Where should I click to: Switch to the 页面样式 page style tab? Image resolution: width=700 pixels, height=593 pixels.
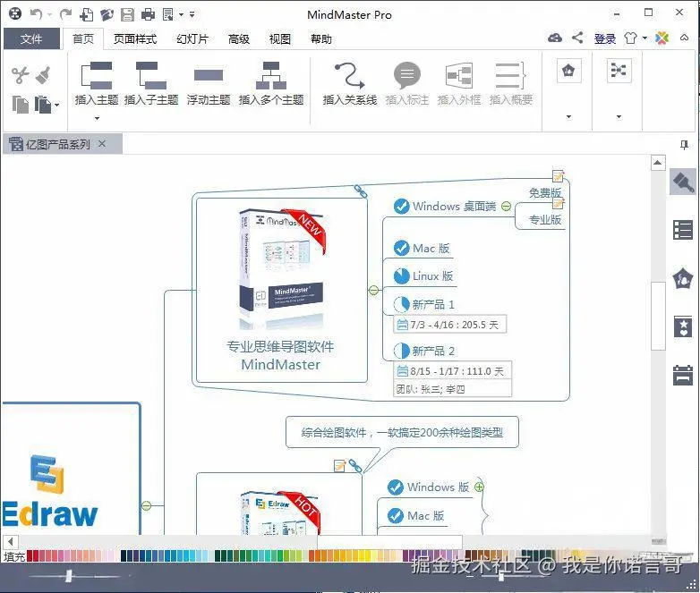click(135, 38)
